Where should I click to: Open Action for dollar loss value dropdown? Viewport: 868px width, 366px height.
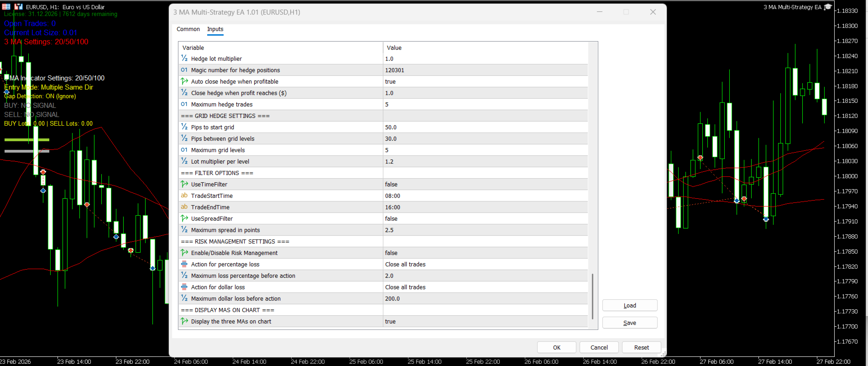click(486, 287)
